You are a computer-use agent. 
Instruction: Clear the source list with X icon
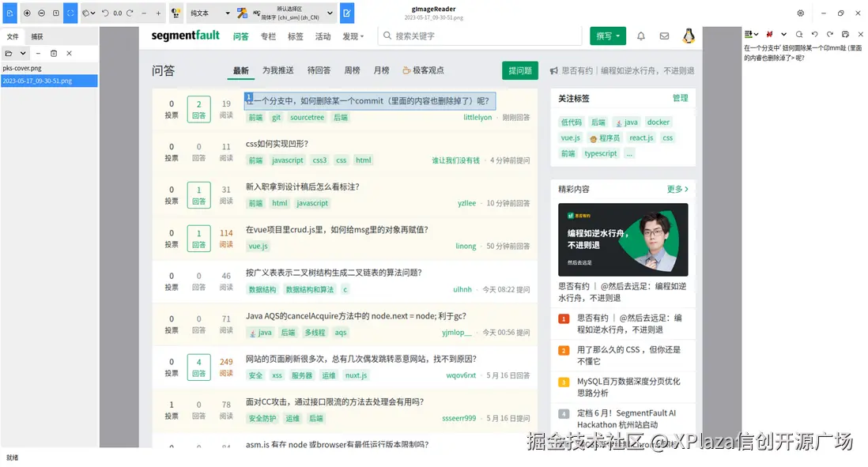pos(70,54)
